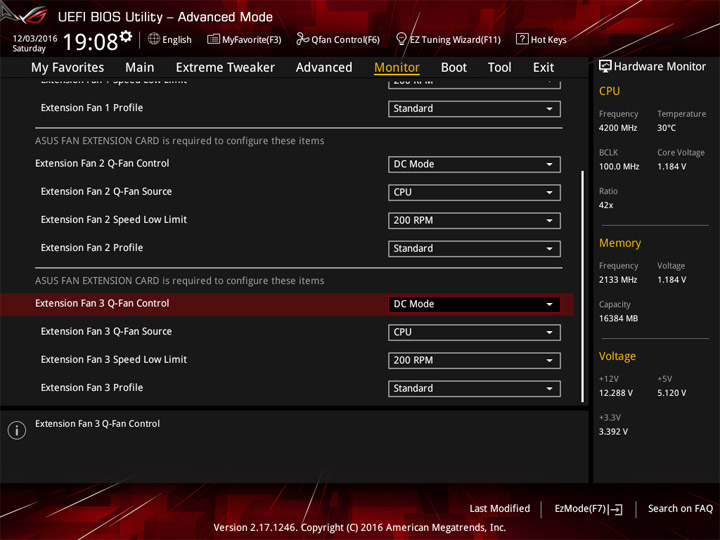720x540 pixels.
Task: Open the Boot tab
Action: click(454, 68)
